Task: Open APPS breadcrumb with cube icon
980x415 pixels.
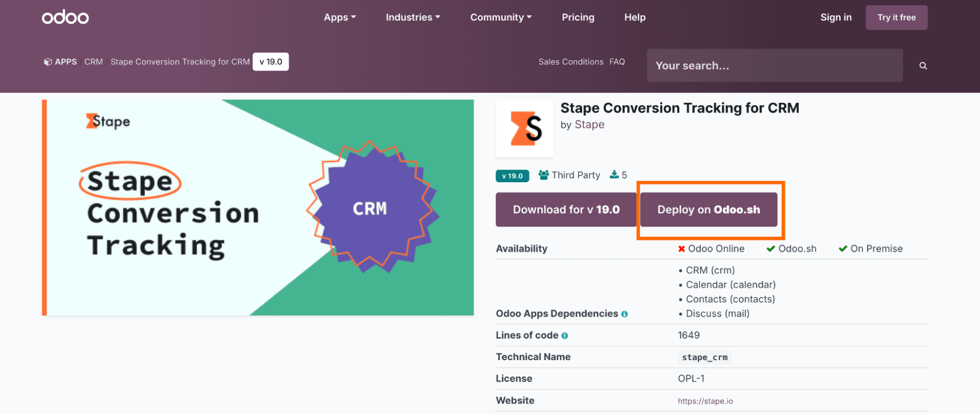Action: [x=60, y=62]
